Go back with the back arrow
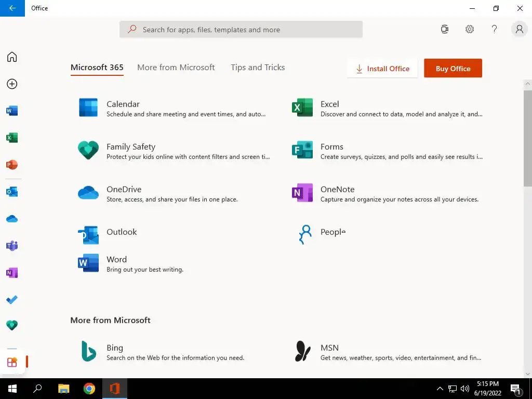The image size is (532, 399). tap(12, 8)
